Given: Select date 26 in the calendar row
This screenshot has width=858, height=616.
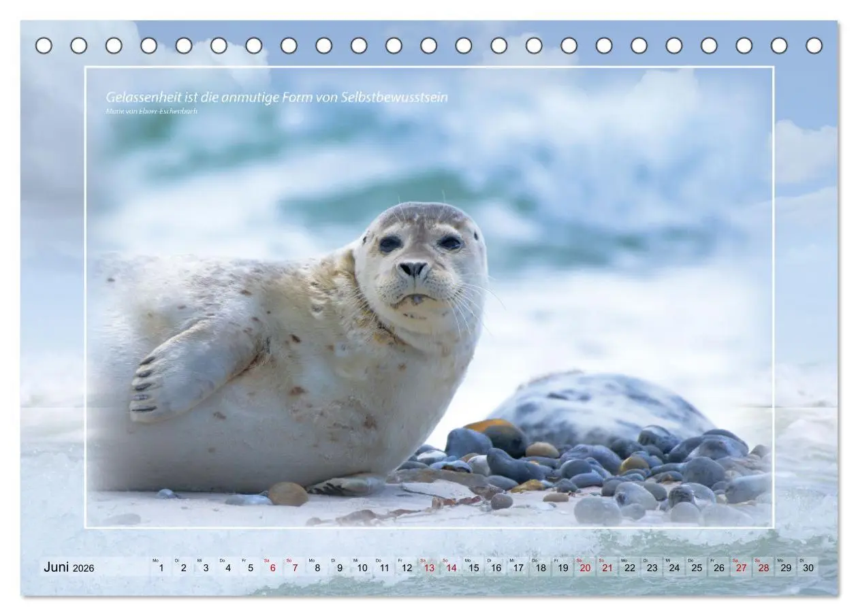Looking at the screenshot, I should pos(719,567).
